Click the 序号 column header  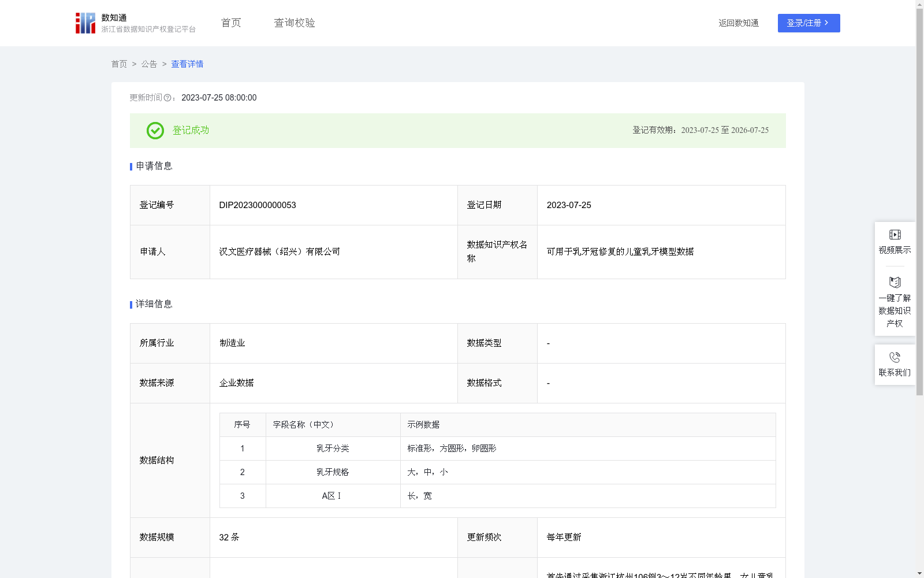click(242, 425)
